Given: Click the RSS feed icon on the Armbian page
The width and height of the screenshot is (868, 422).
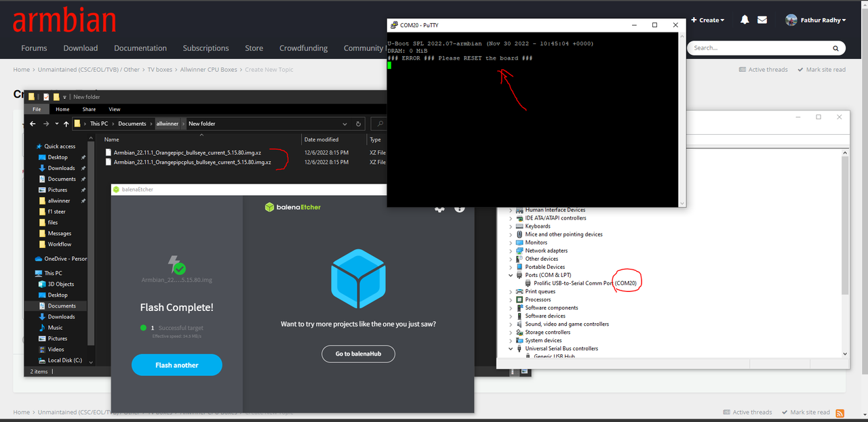Looking at the screenshot, I should 840,413.
